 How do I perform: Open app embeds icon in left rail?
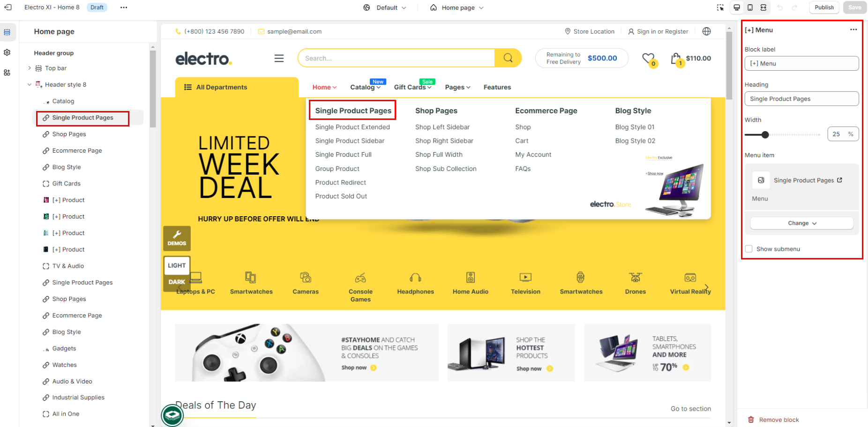click(x=7, y=73)
